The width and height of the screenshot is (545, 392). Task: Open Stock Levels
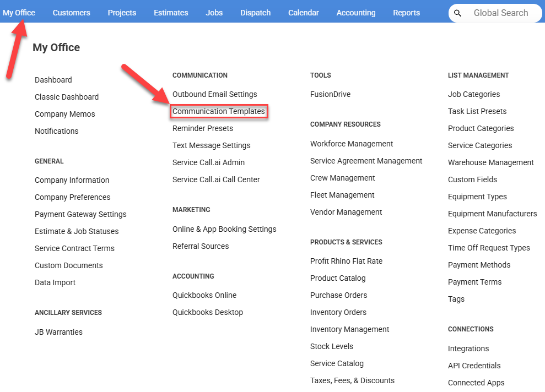point(332,346)
